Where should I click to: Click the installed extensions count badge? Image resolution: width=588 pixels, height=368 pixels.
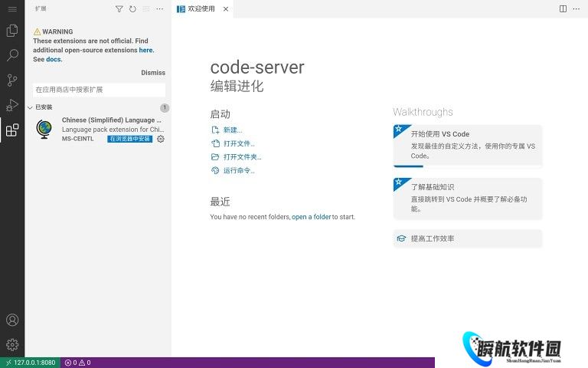pos(165,108)
